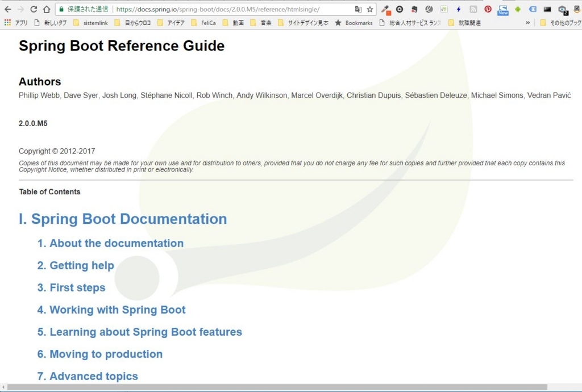Click the black gear circle extension icon

point(400,9)
